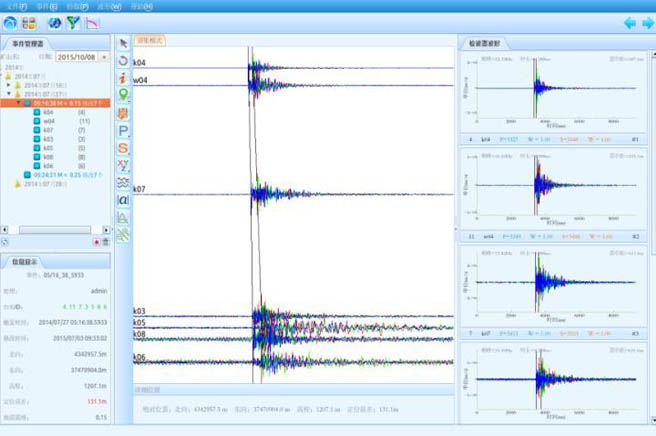Click the orange info 'i' tool
Screen dimensions: 656x436
(123, 78)
